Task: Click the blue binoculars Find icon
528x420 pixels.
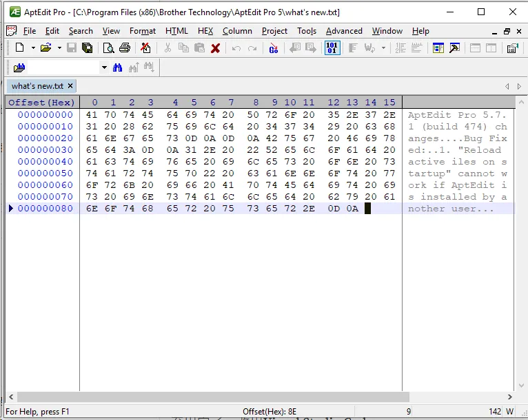Action: click(117, 67)
